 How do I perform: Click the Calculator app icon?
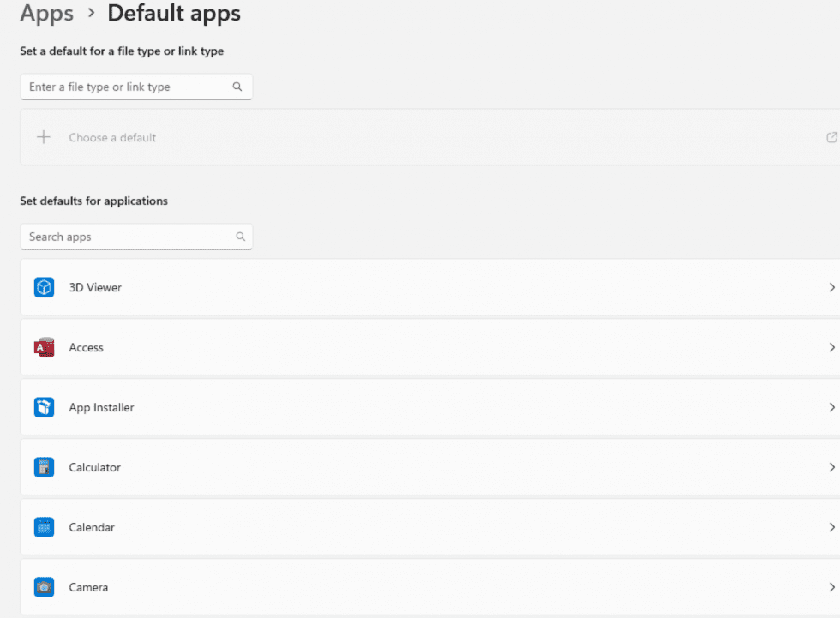(x=44, y=467)
